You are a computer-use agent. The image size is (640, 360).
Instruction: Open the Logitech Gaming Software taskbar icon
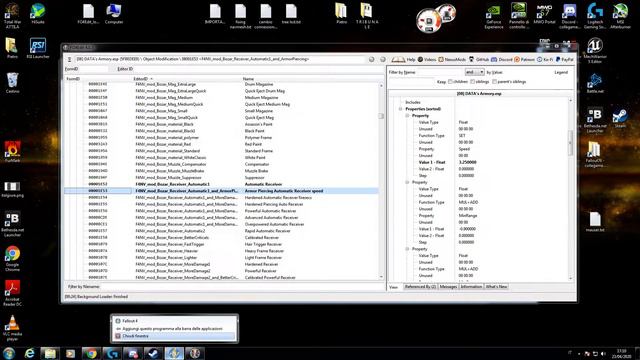[112, 353]
